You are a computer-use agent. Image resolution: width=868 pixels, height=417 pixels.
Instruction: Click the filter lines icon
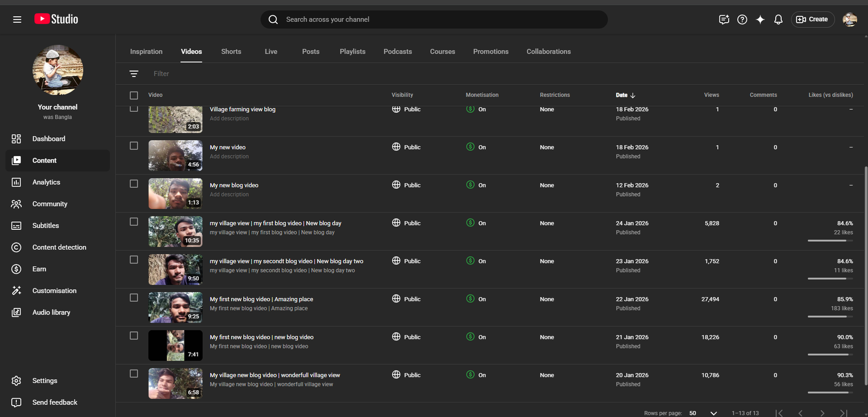(x=134, y=74)
